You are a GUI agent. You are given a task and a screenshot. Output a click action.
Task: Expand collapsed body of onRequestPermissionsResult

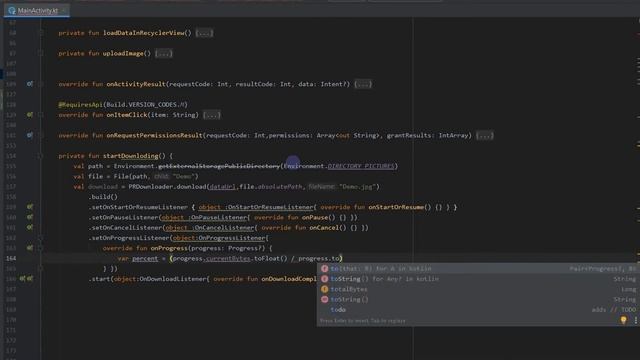pos(484,135)
